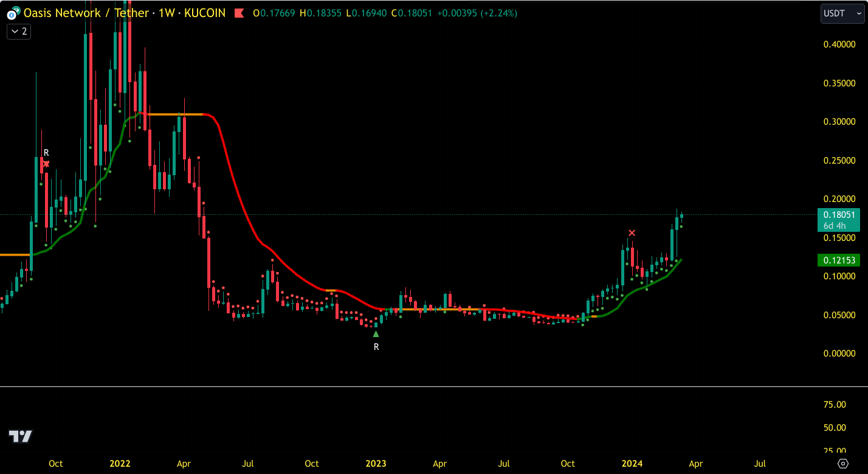Click the Oct time label before 2022
The width and height of the screenshot is (868, 474).
[56, 464]
